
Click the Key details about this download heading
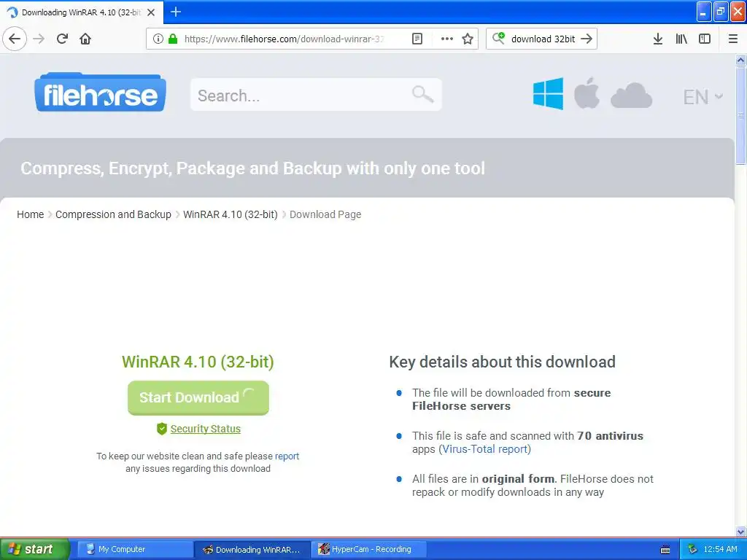click(502, 362)
